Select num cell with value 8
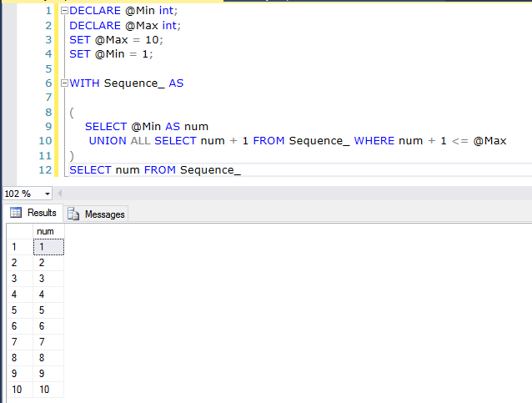This screenshot has width=532, height=403. coord(48,358)
